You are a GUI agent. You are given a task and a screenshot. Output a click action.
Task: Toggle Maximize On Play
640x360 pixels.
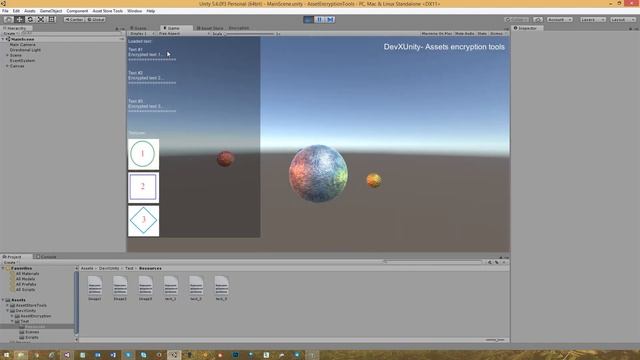[436, 33]
